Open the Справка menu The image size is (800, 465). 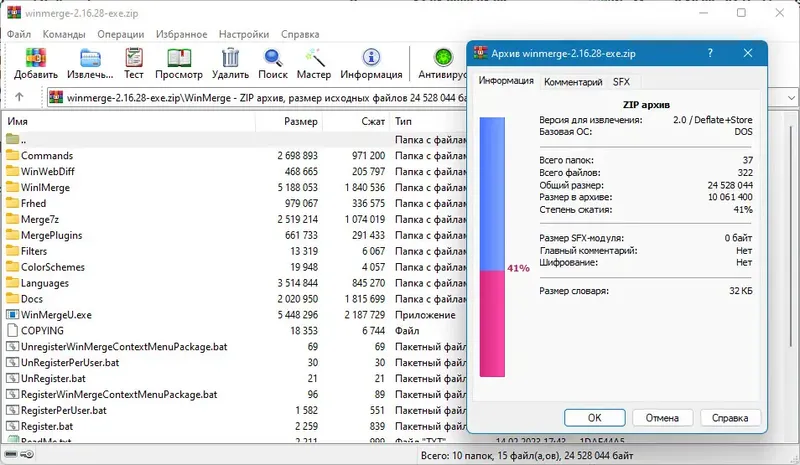tap(300, 34)
